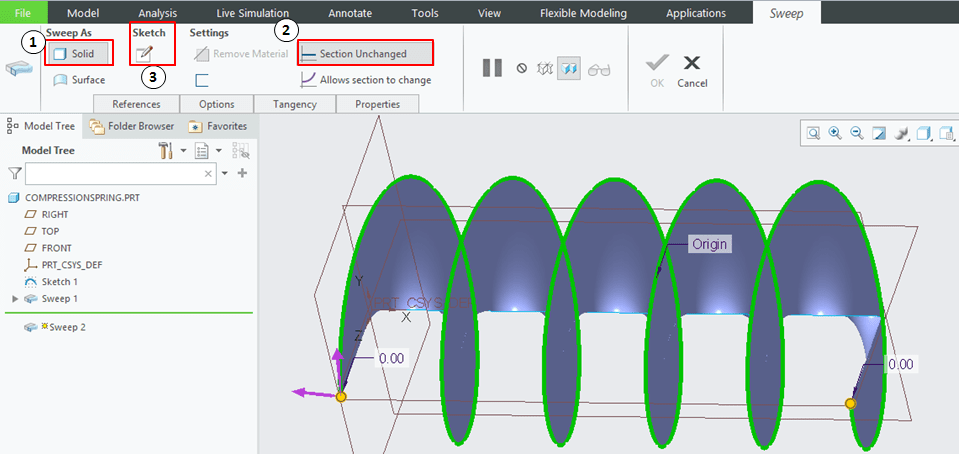Viewport: 959px width, 454px height.
Task: Open the References panel
Action: coord(136,104)
